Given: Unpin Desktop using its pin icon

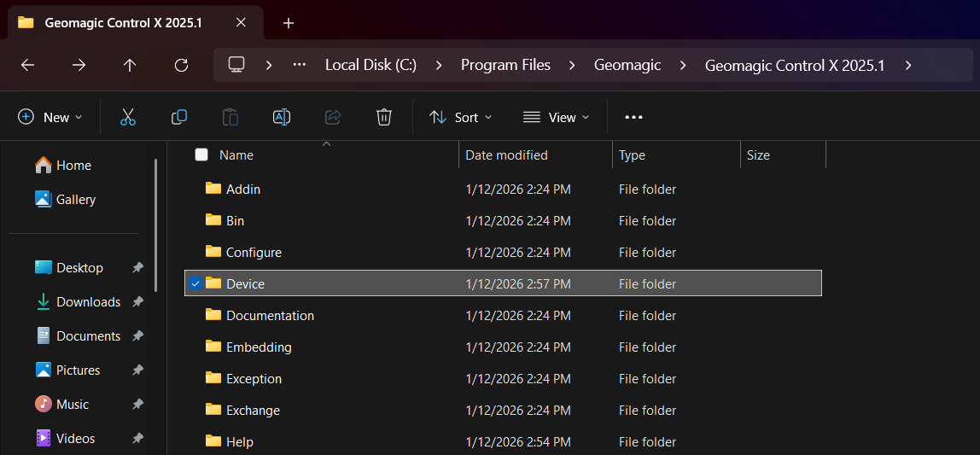Looking at the screenshot, I should pyautogui.click(x=137, y=267).
